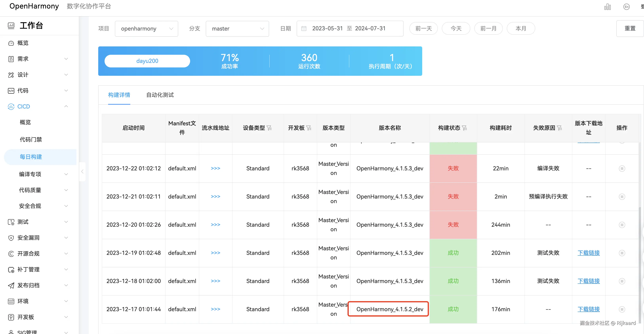This screenshot has width=644, height=334.
Task: Open the openharmony project dropdown
Action: (146, 29)
